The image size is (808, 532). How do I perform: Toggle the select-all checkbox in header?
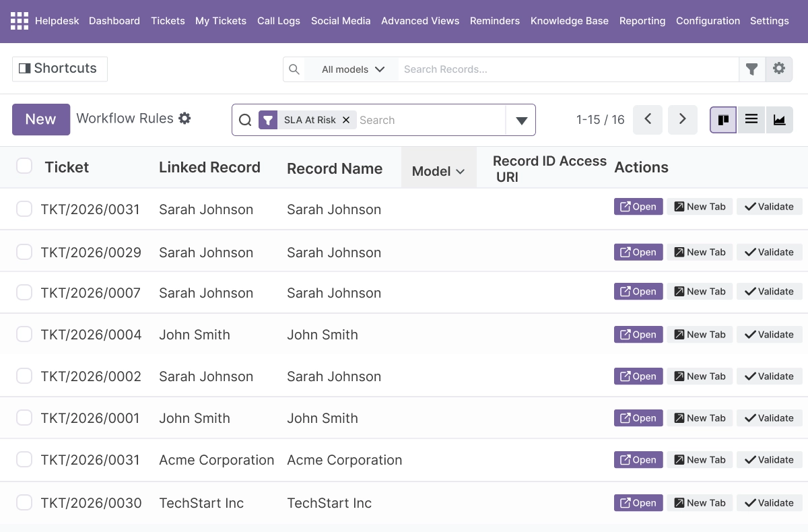pyautogui.click(x=24, y=166)
